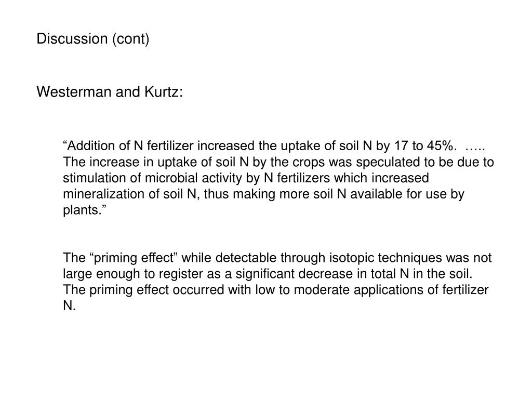Click the words 'N fertilizers which increased'
The height and width of the screenshot is (399, 532).
coord(346,178)
